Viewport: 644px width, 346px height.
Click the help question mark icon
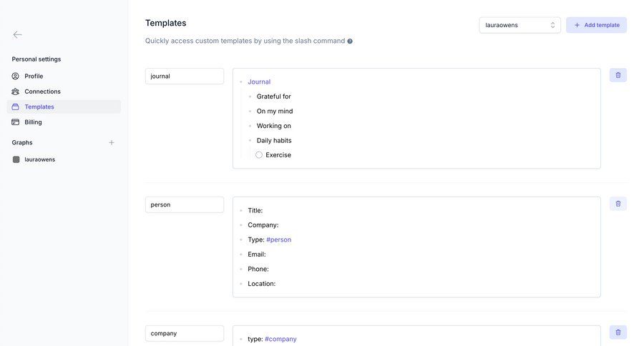coord(350,41)
